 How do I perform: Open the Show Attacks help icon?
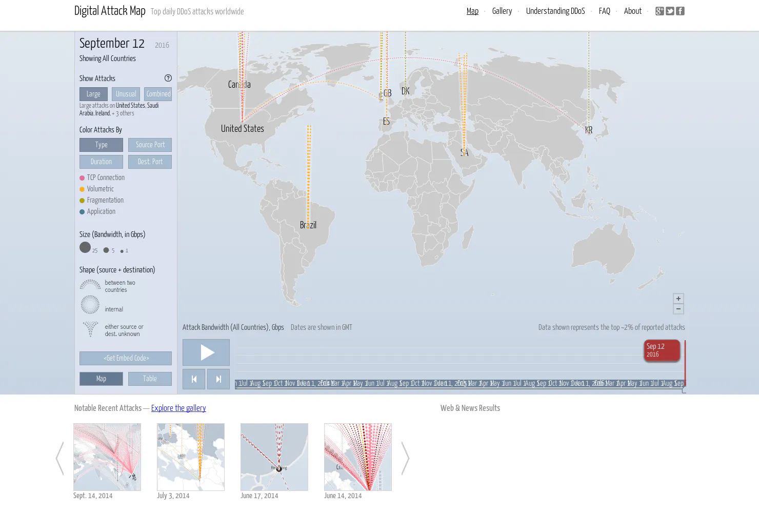(x=168, y=78)
